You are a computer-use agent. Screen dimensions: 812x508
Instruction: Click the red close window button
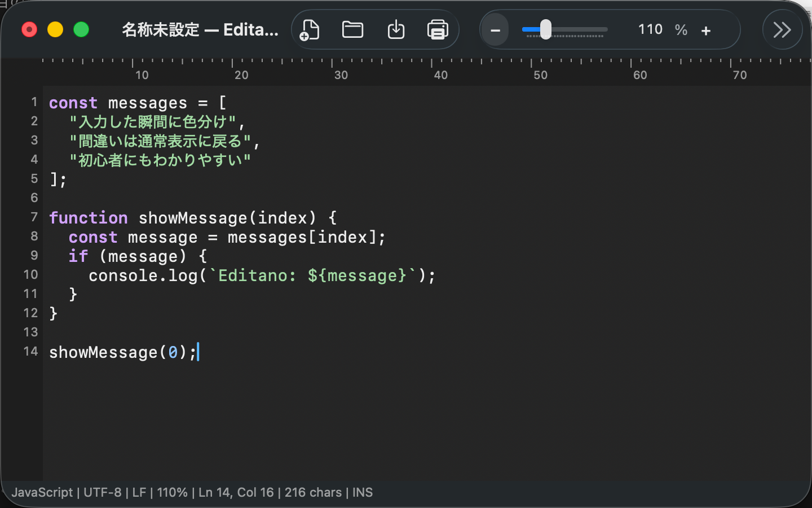[29, 29]
